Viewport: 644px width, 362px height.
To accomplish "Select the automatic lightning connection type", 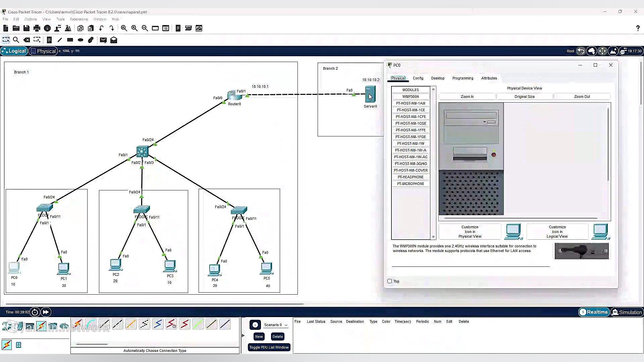I will [77, 324].
